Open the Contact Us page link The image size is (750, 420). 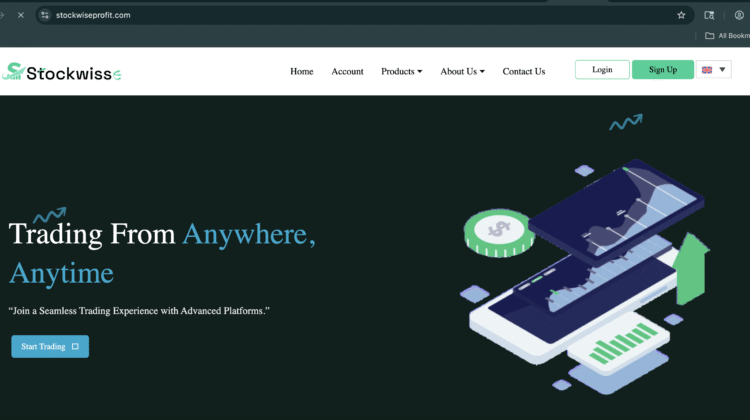[x=523, y=71]
